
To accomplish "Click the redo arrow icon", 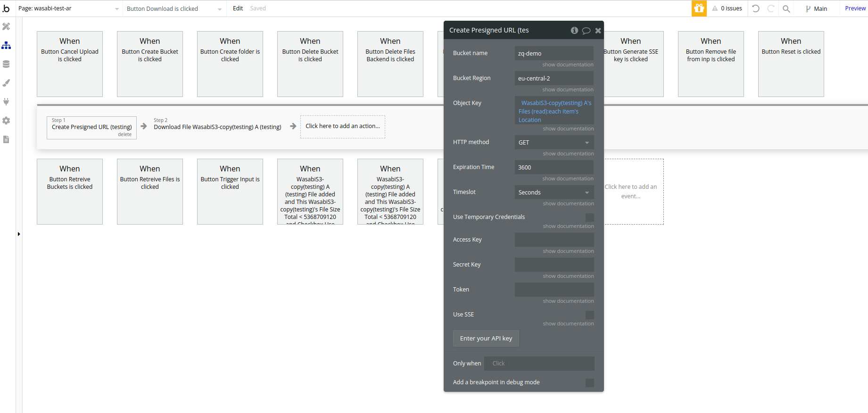I will tap(771, 8).
